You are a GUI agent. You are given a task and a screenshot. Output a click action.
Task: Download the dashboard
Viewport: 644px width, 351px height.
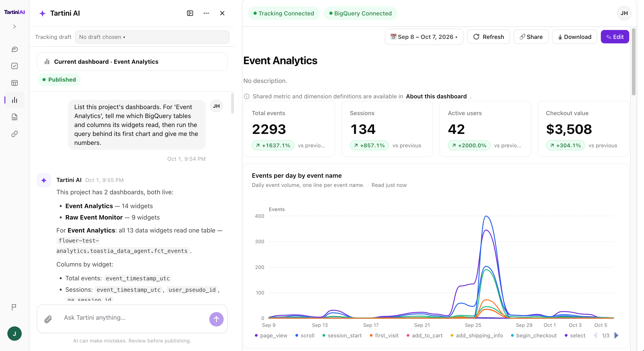point(574,37)
